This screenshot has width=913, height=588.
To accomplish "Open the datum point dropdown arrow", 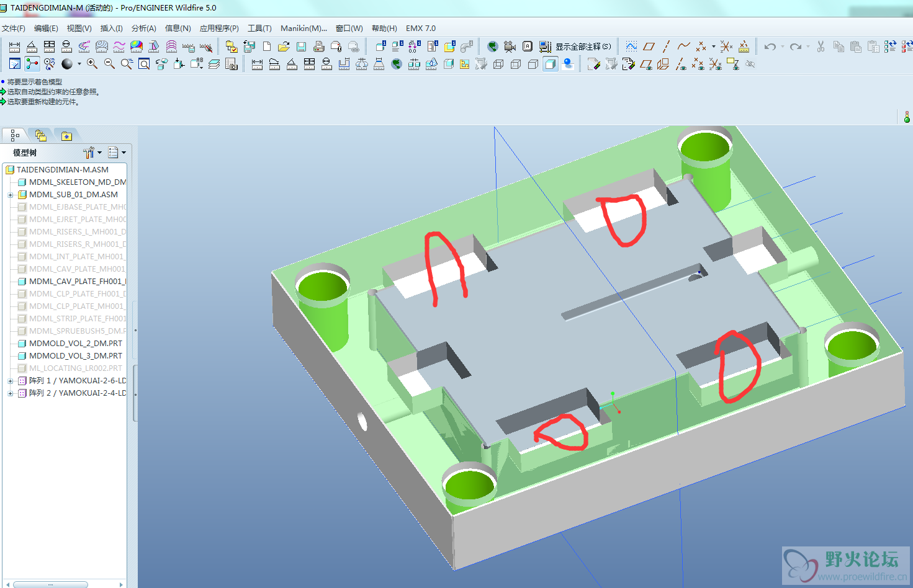I will pyautogui.click(x=714, y=47).
